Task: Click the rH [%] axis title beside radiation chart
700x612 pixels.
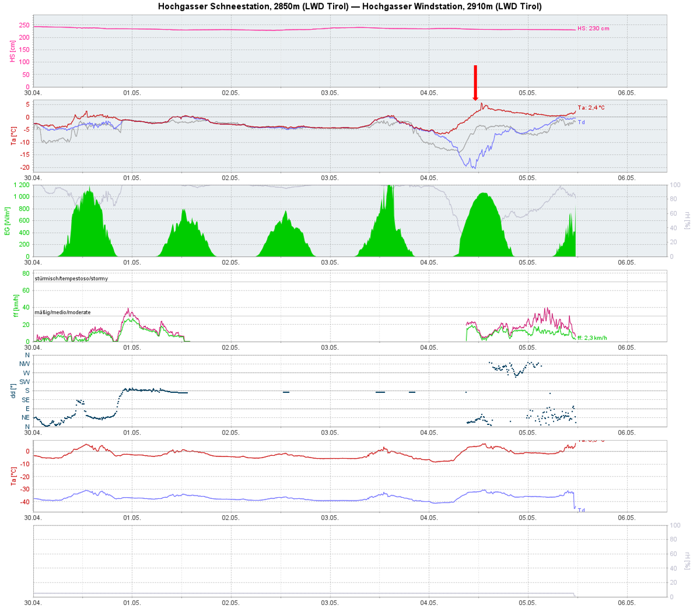Action: coord(687,220)
